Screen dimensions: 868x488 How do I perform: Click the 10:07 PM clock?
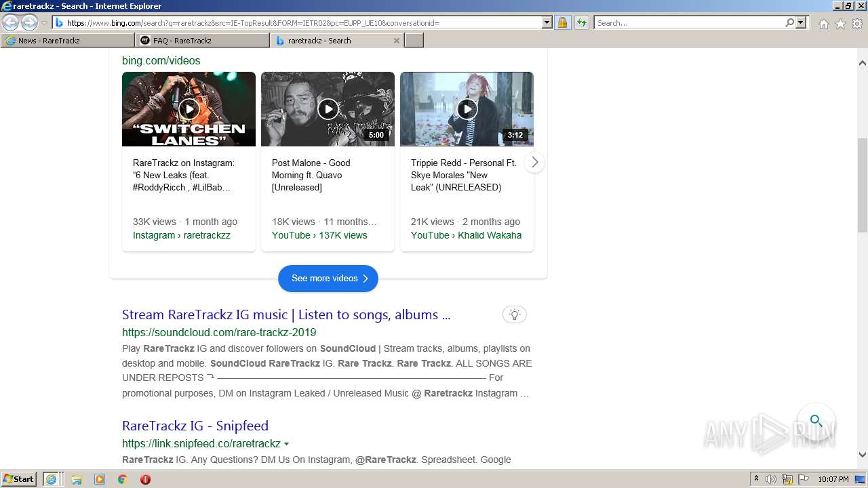click(x=833, y=479)
